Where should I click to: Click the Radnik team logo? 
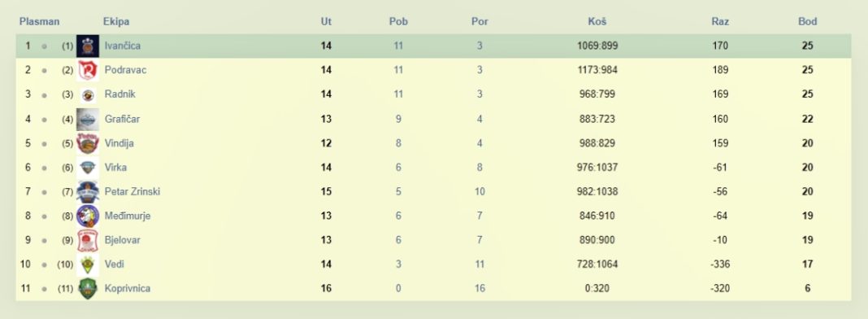pos(88,94)
